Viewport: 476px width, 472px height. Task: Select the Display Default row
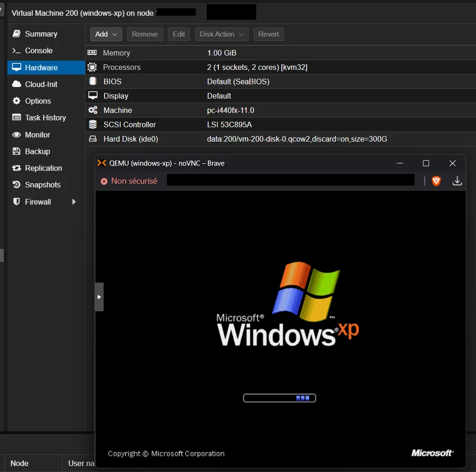coord(280,96)
